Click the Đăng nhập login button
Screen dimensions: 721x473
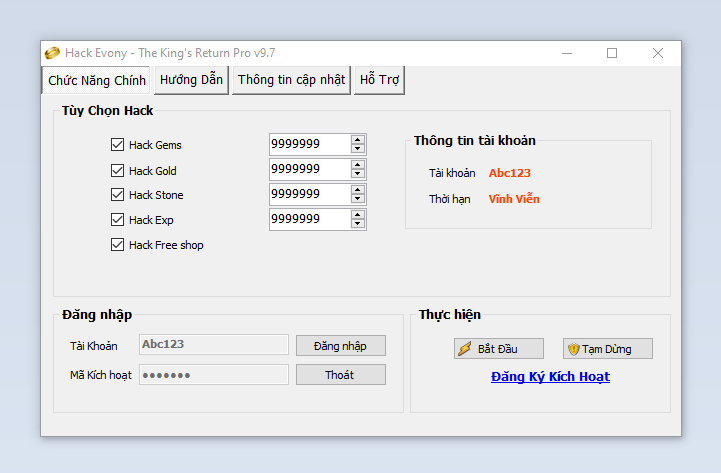tap(340, 346)
